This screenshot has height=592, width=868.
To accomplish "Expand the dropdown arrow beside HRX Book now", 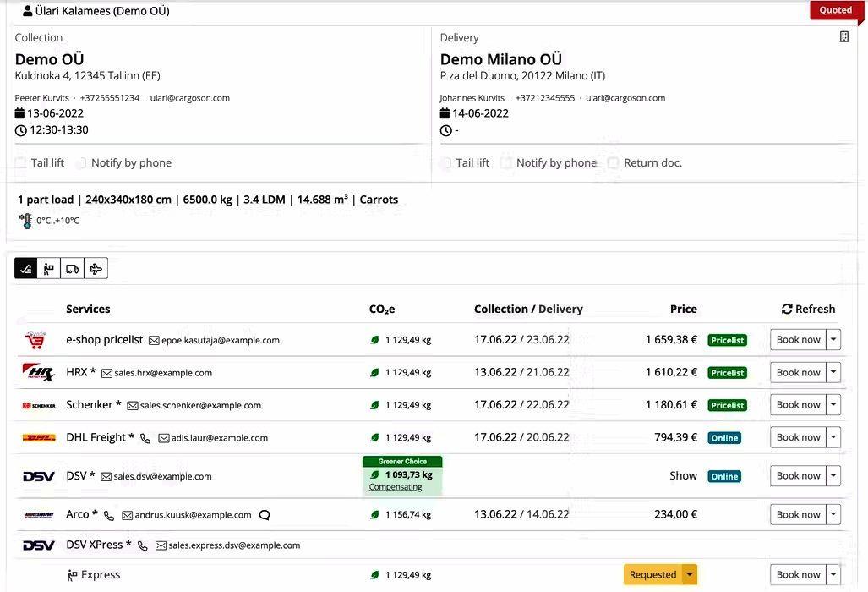I will point(833,372).
